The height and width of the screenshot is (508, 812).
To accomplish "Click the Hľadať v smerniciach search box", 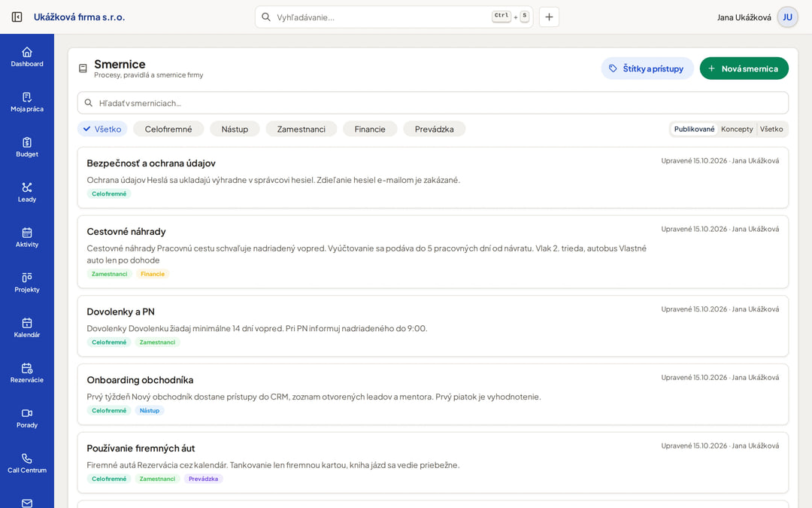I will (433, 103).
